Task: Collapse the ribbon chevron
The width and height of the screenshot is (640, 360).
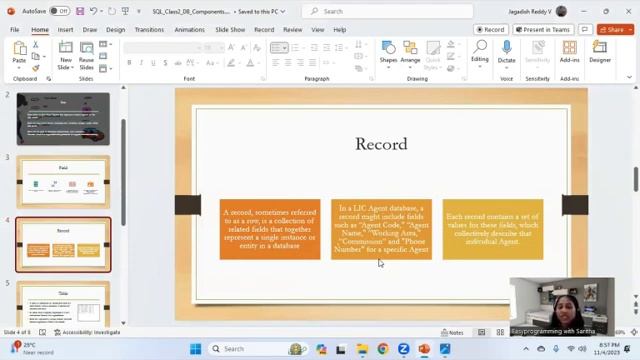Action: [629, 77]
